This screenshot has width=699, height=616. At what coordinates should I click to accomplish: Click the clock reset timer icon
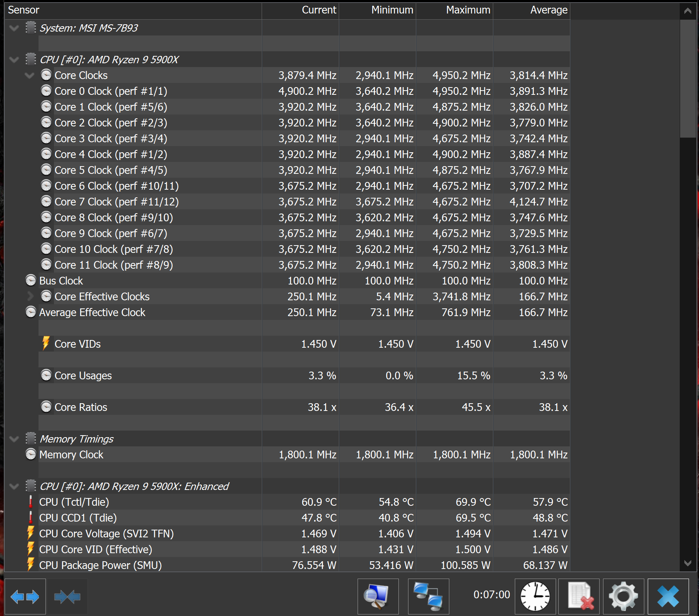(x=535, y=597)
